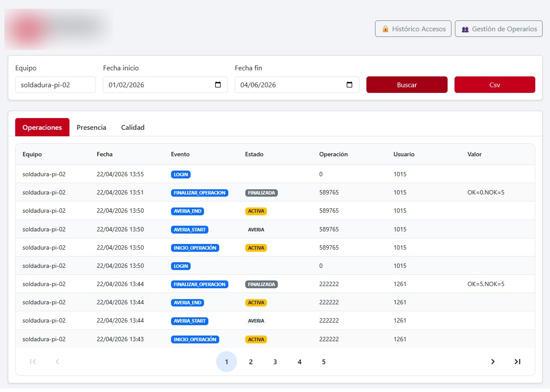Click the first page arrow icon
The height and width of the screenshot is (392, 550).
point(33,362)
